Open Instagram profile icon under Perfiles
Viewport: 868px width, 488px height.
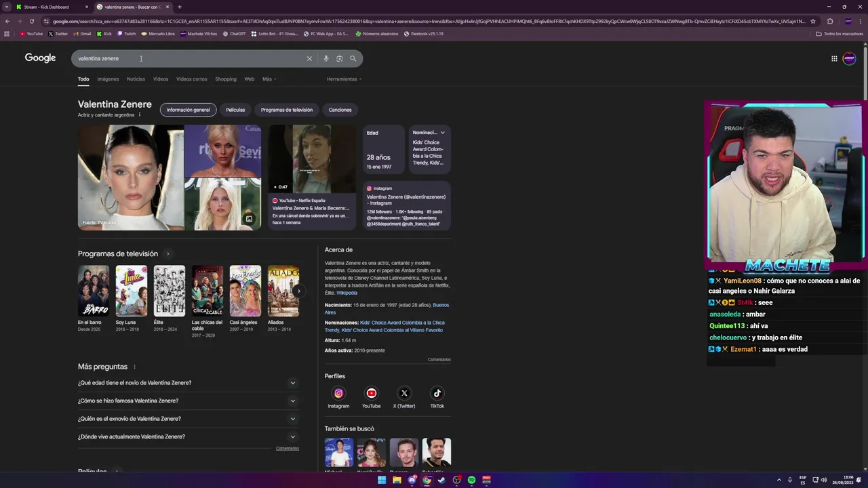[x=338, y=393]
